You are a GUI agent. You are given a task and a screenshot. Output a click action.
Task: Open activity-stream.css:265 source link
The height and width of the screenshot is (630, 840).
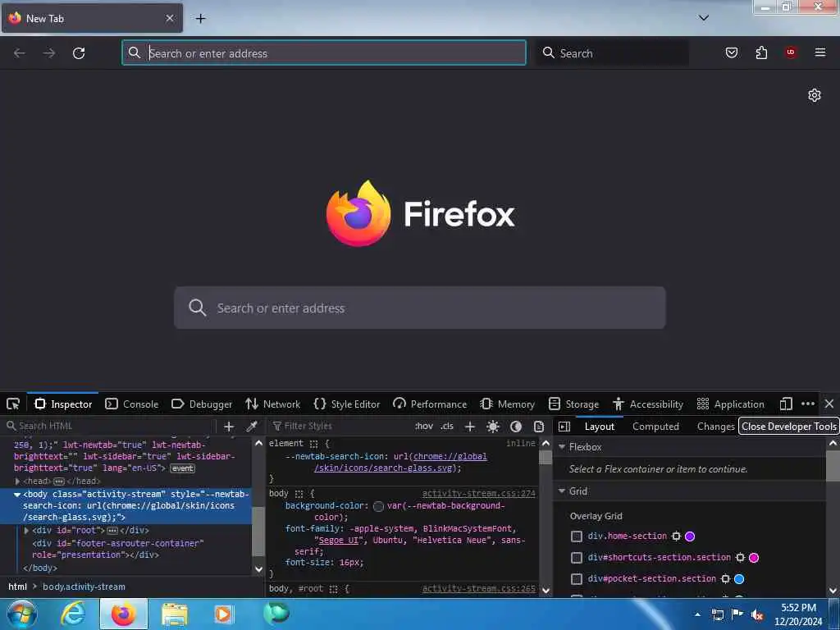coord(478,588)
